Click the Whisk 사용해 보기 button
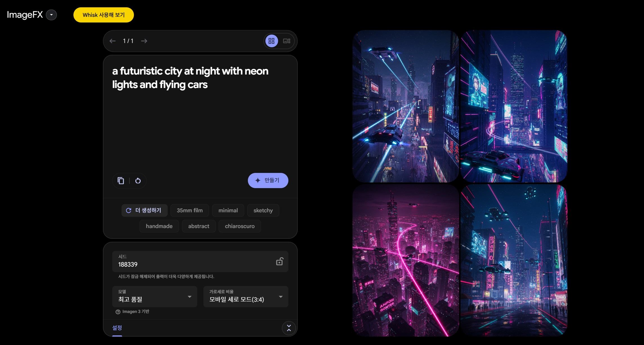This screenshot has width=644, height=345. [x=104, y=15]
